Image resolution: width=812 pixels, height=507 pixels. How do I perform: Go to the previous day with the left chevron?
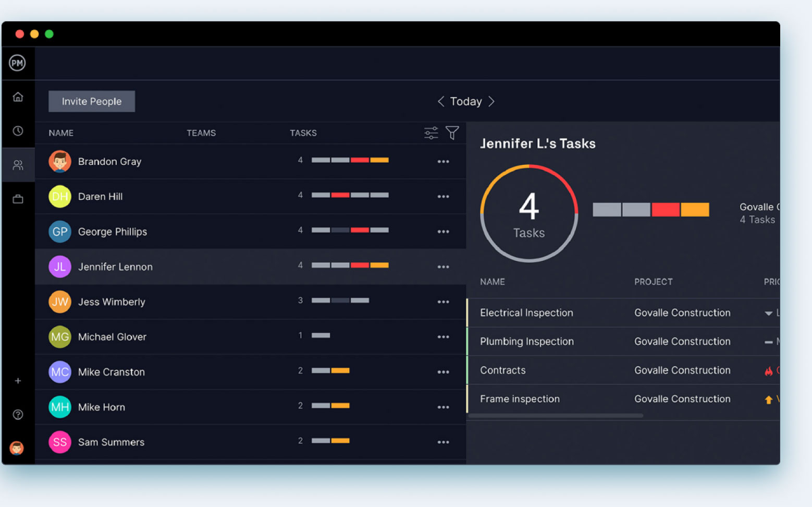(x=440, y=101)
